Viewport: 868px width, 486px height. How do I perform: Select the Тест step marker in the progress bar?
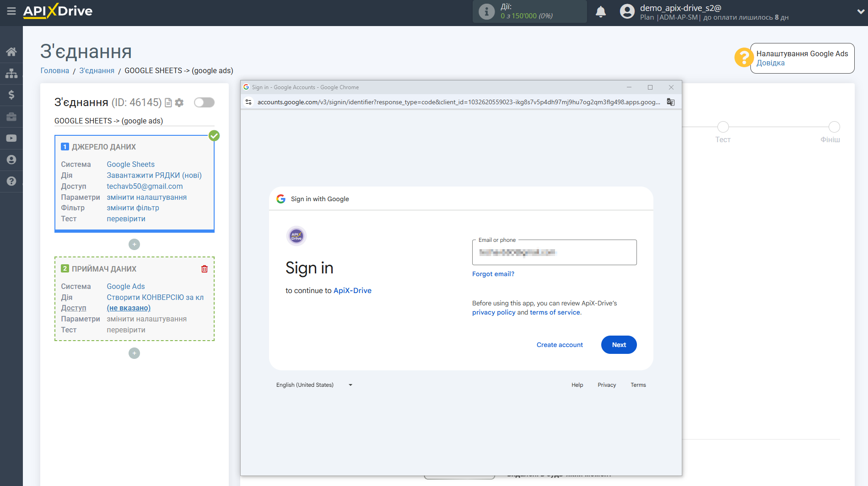click(x=723, y=127)
